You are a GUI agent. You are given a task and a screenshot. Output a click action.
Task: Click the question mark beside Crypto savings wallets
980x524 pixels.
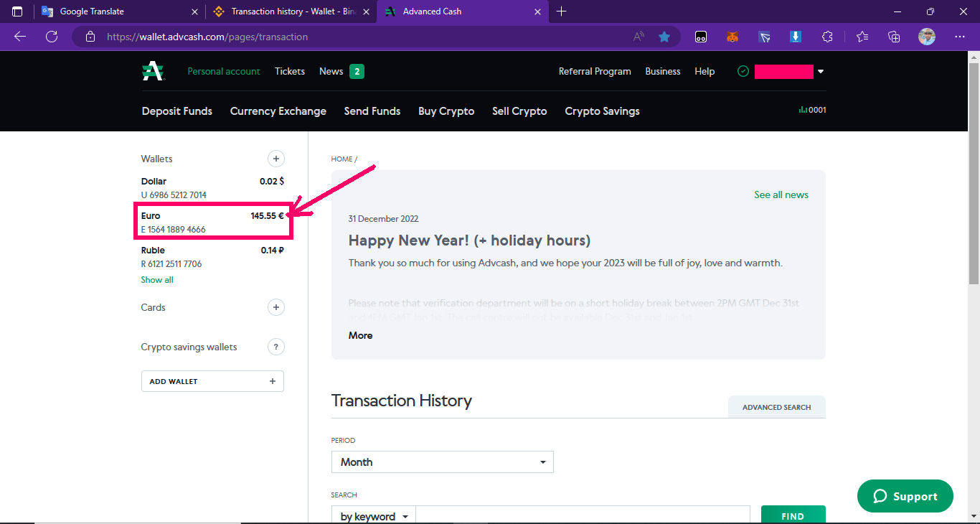click(x=275, y=347)
